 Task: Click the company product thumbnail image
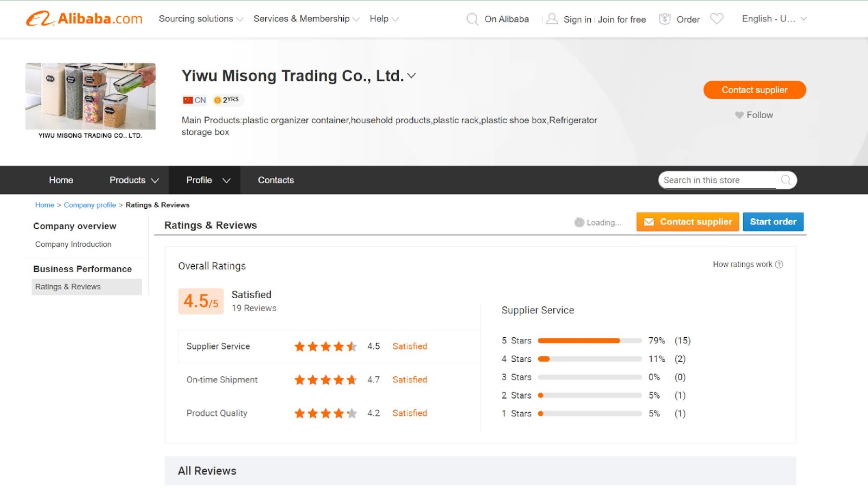[91, 96]
